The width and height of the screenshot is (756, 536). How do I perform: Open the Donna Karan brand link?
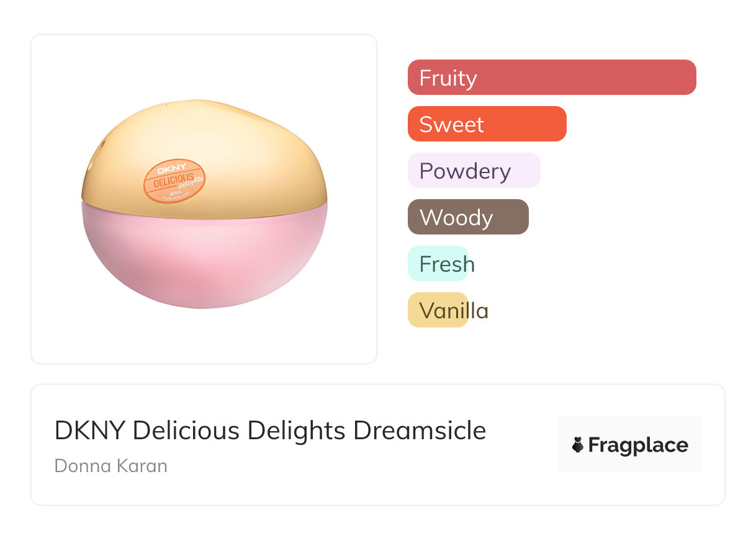click(x=111, y=466)
